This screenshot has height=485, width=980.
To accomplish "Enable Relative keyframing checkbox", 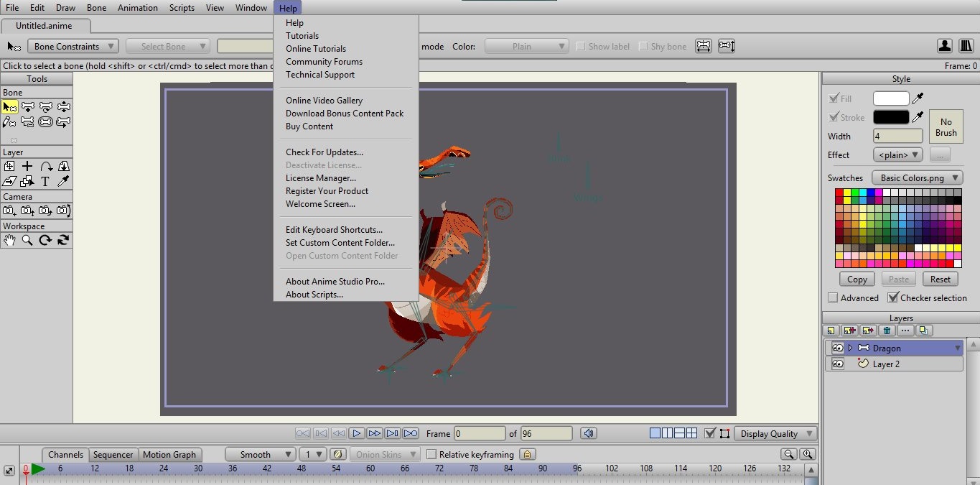I will [431, 454].
